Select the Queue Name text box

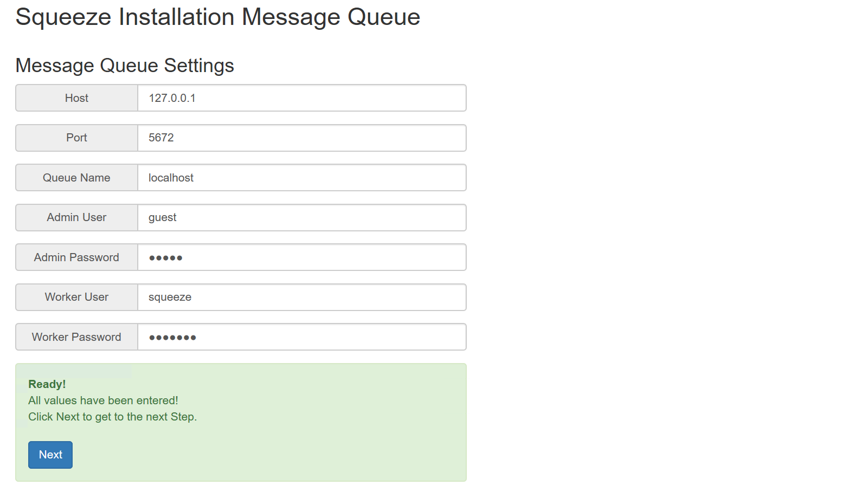click(x=301, y=178)
